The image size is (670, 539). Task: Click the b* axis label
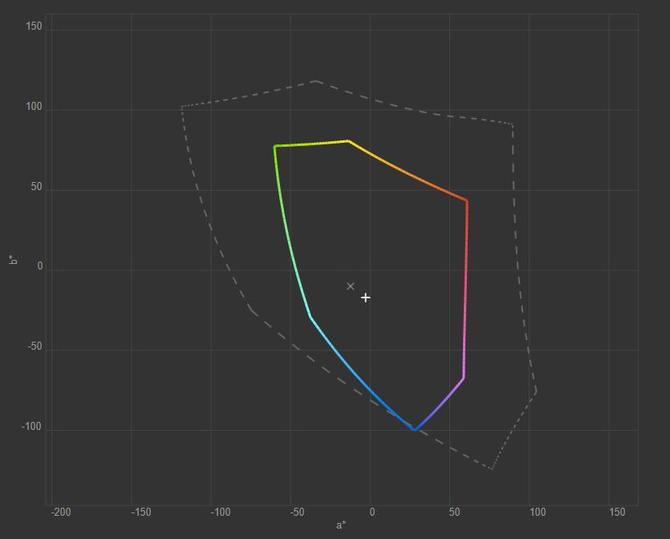point(13,259)
